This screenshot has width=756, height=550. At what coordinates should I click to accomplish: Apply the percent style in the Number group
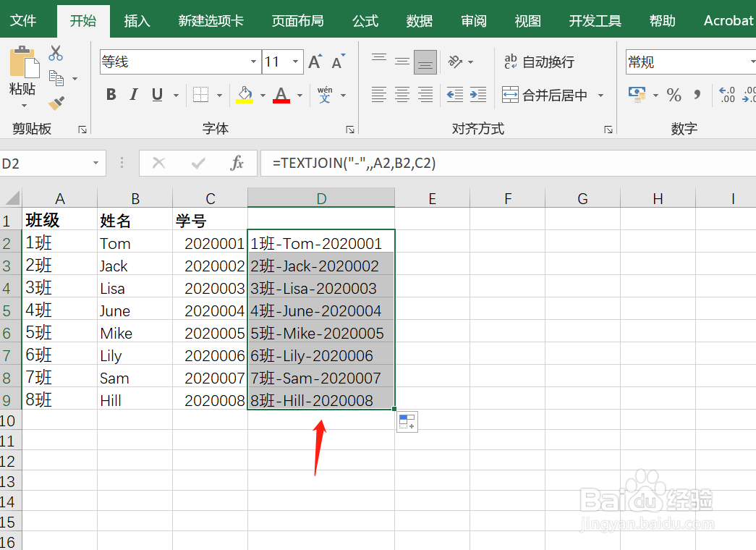673,95
